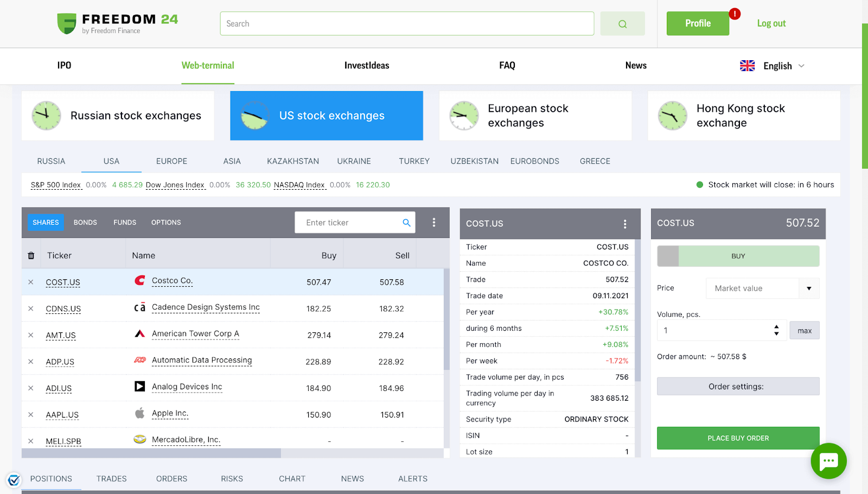Switch to the CHART bottom tab
This screenshot has width=868, height=494.
tap(292, 479)
